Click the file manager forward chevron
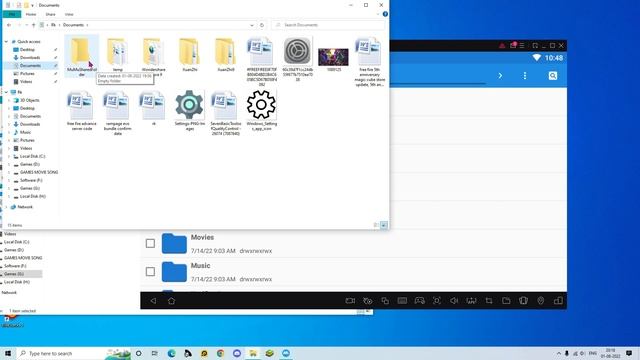The width and height of the screenshot is (640, 360). pos(500,76)
